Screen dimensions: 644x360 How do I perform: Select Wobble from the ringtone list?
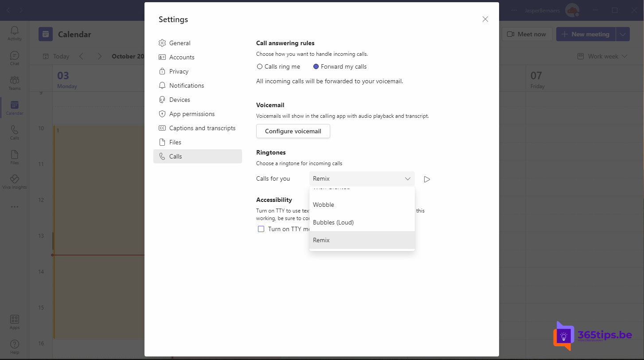pos(324,205)
